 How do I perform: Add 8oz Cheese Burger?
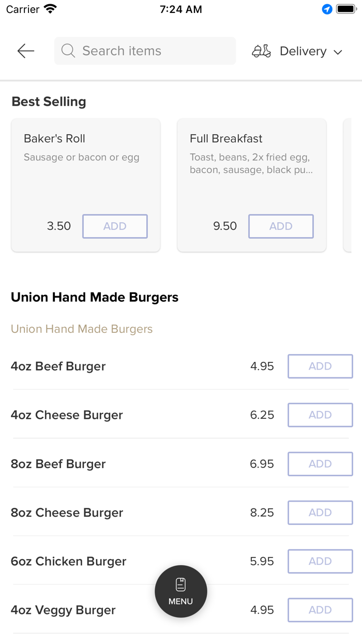pos(320,513)
